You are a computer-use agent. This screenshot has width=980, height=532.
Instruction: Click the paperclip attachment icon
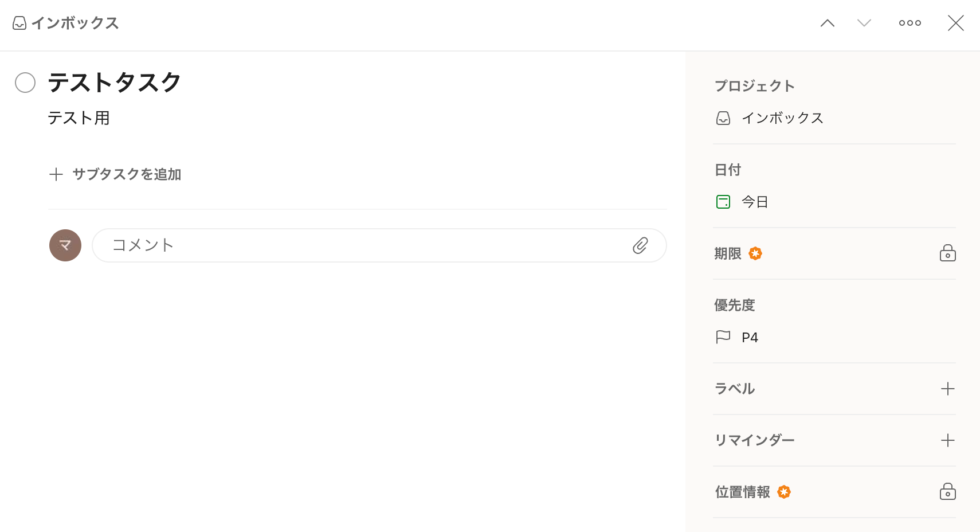pos(640,245)
